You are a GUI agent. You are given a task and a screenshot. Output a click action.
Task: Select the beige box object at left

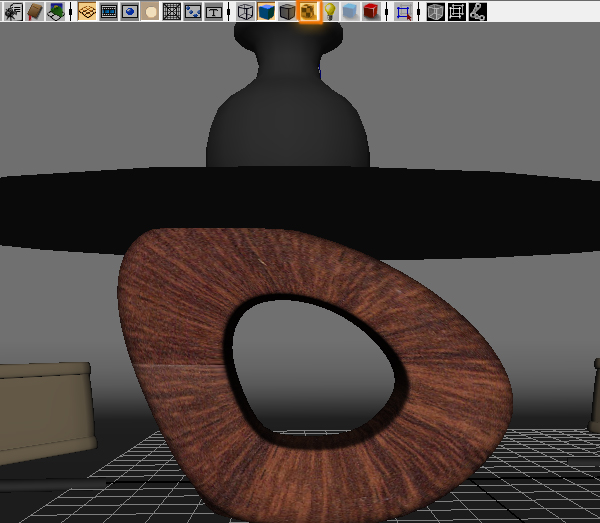tap(46, 411)
